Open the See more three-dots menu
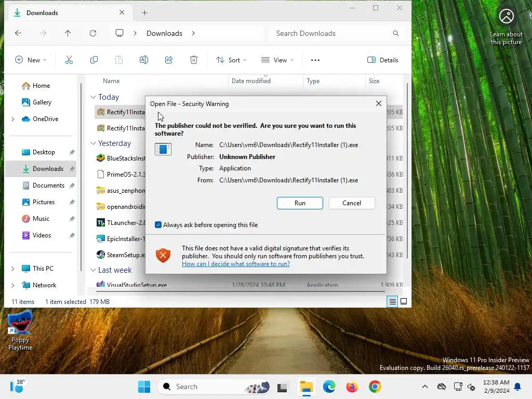This screenshot has width=532, height=399. [x=315, y=60]
